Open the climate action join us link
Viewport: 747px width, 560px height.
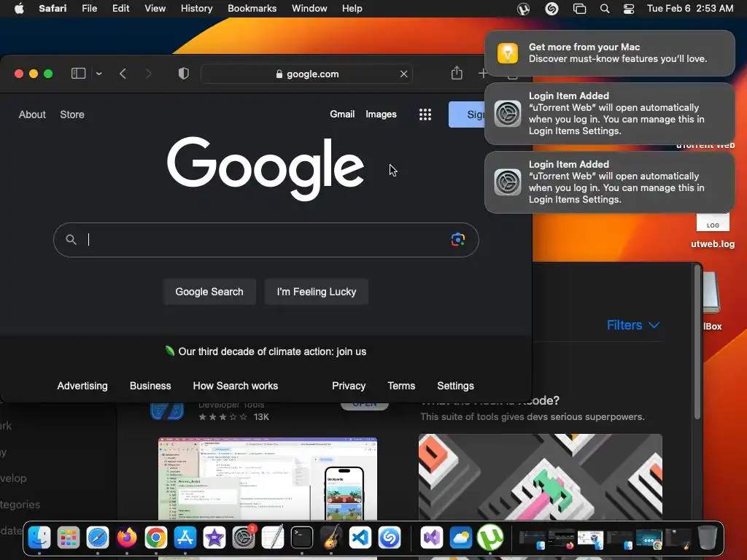(272, 351)
